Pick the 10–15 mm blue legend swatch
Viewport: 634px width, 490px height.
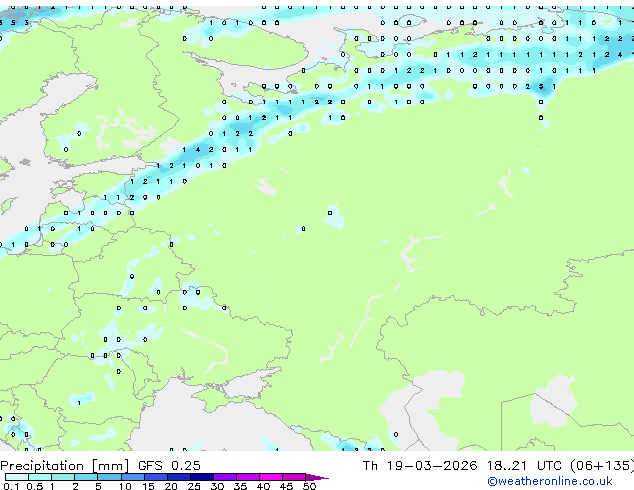pyautogui.click(x=133, y=477)
